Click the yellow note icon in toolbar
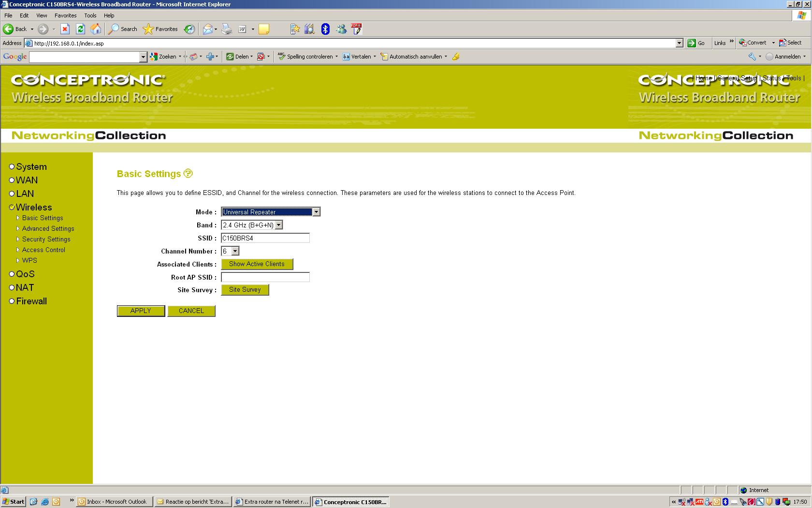812x508 pixels. click(263, 29)
